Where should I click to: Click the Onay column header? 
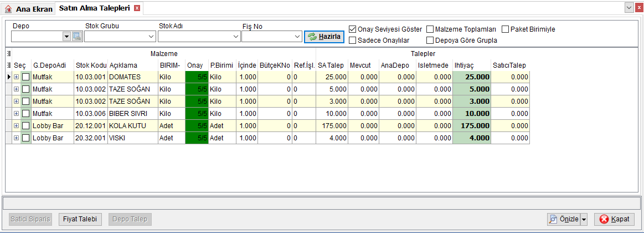pos(197,65)
